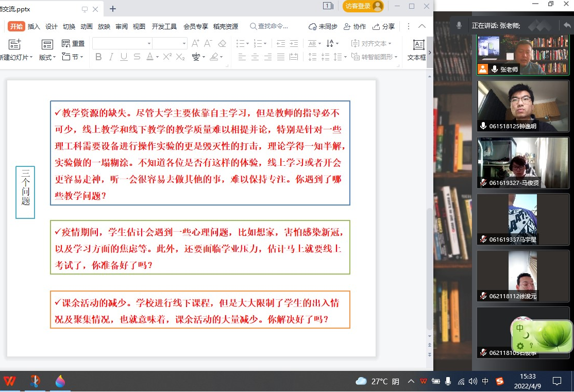Open the 动画 animation tab
This screenshot has height=392, width=574.
tap(86, 27)
